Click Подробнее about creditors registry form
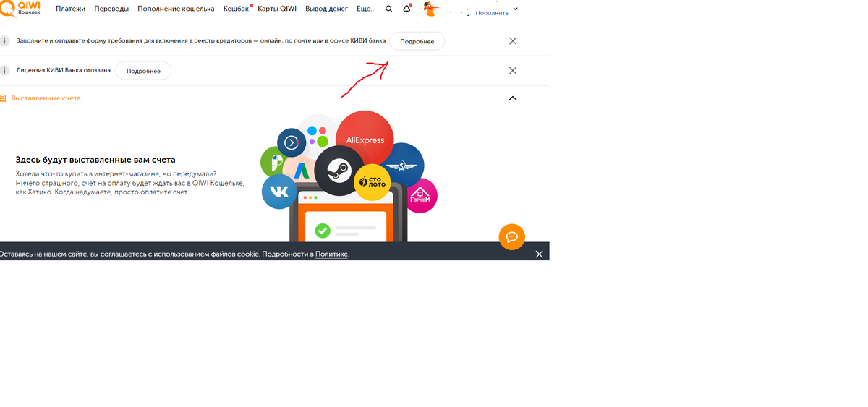 click(417, 41)
